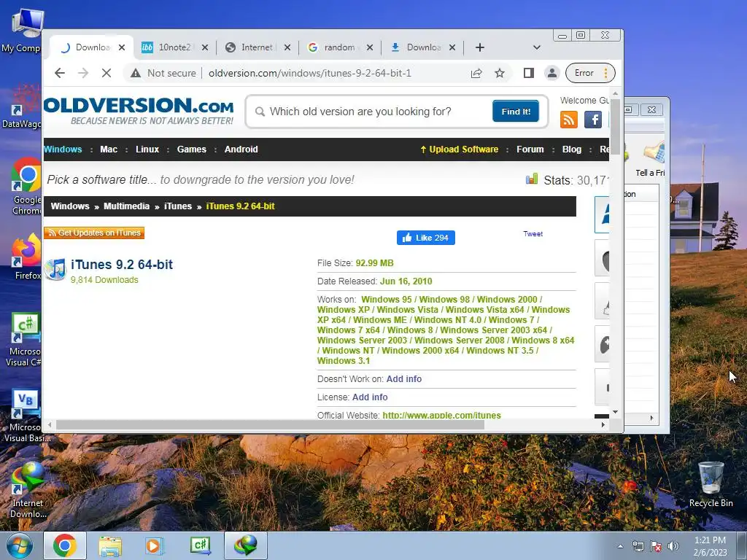Open Internet Download Manager desktop shortcut

coord(28,491)
